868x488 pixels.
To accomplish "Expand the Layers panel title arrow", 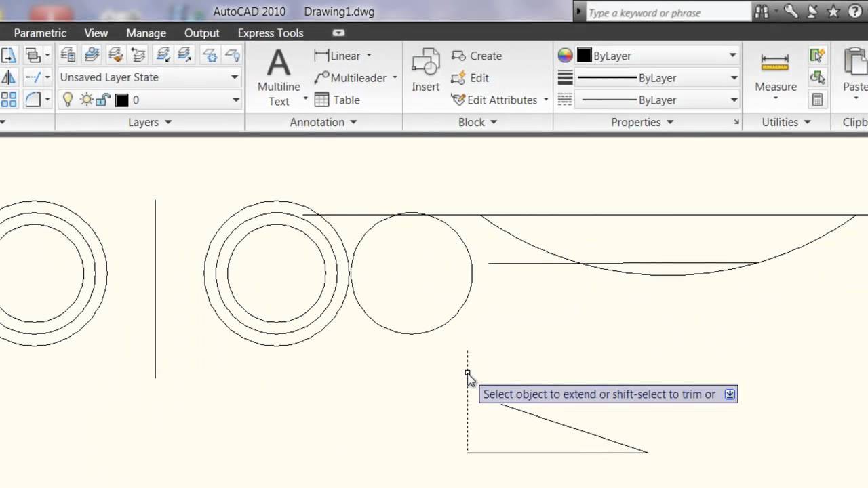I will 168,122.
